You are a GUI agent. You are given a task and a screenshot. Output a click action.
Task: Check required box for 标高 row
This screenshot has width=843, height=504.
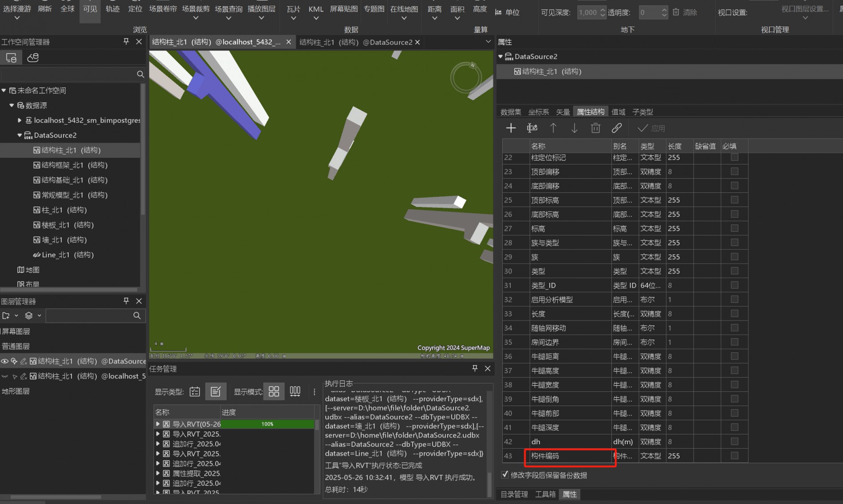click(734, 228)
